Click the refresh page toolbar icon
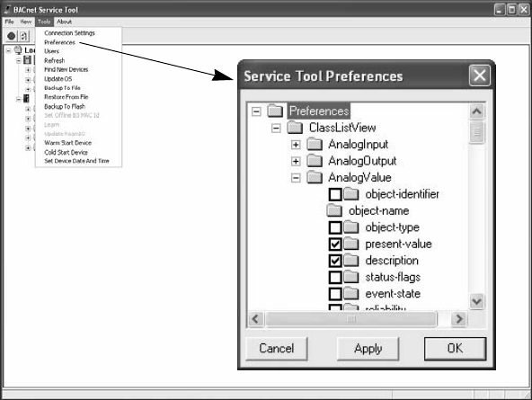Screen dimensions: 532x400 [23, 36]
